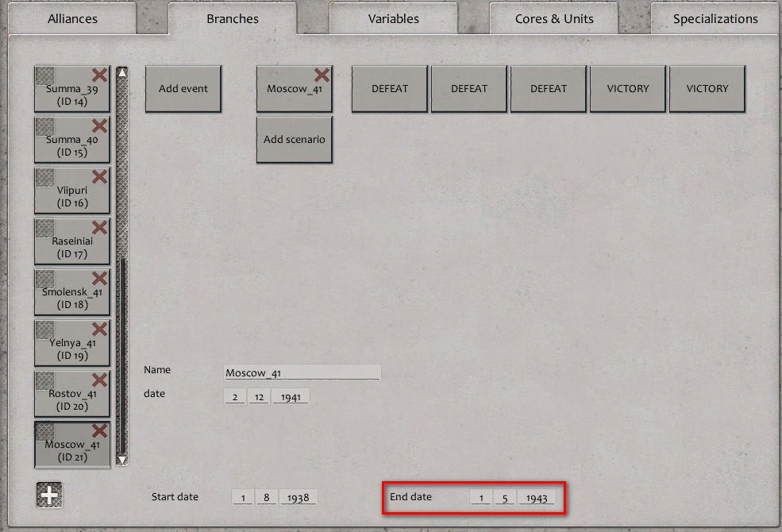The width and height of the screenshot is (782, 532).
Task: Click the Start date day field '1'
Action: tap(243, 498)
